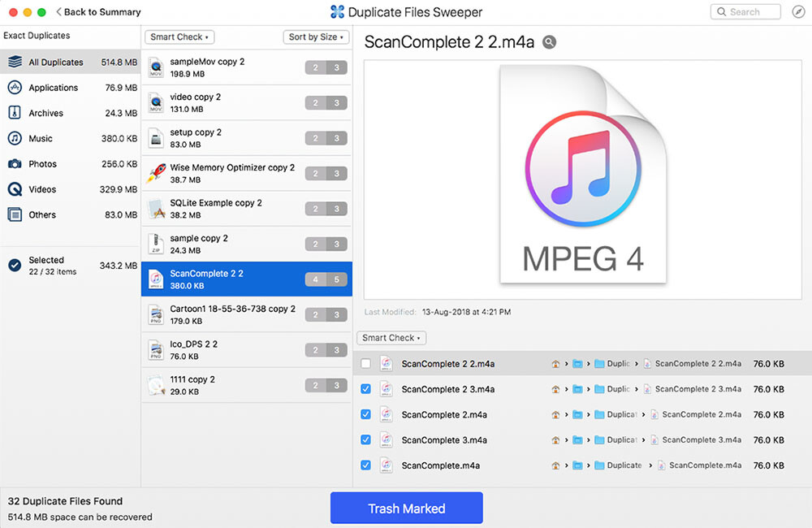Click the 4/5 count badge for ScanComplete 2 2
The width and height of the screenshot is (812, 528).
tap(326, 279)
